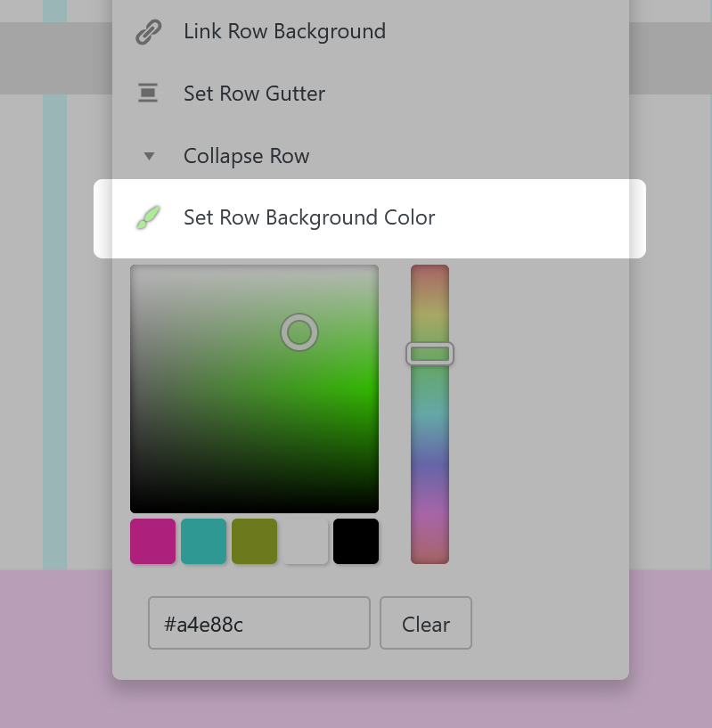Viewport: 712px width, 728px height.
Task: Click the Set Row Gutter icon
Action: pyautogui.click(x=148, y=94)
